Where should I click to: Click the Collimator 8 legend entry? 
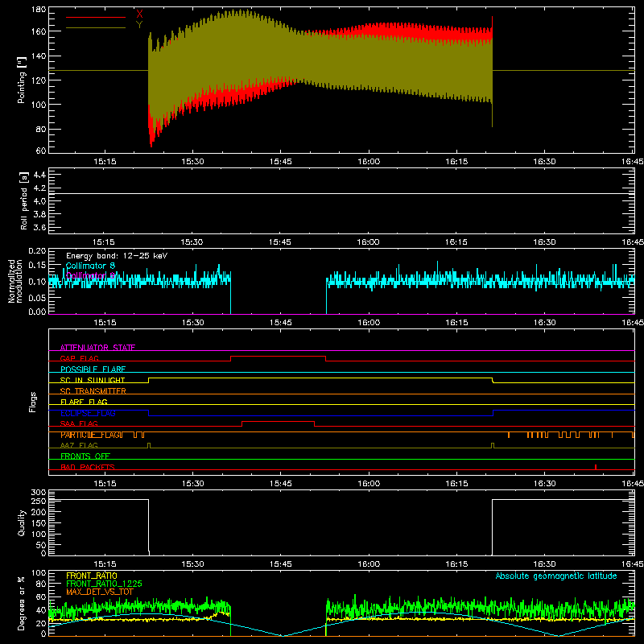click(90, 266)
